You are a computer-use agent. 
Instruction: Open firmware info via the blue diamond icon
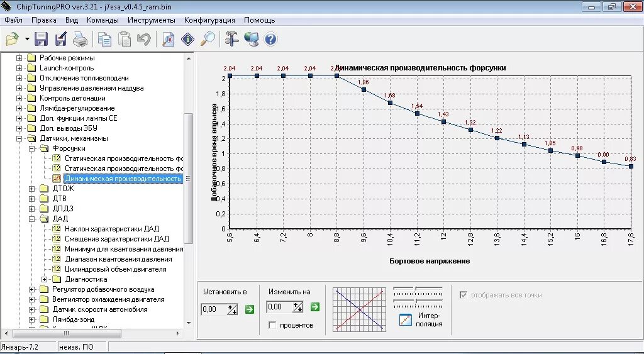[x=187, y=40]
